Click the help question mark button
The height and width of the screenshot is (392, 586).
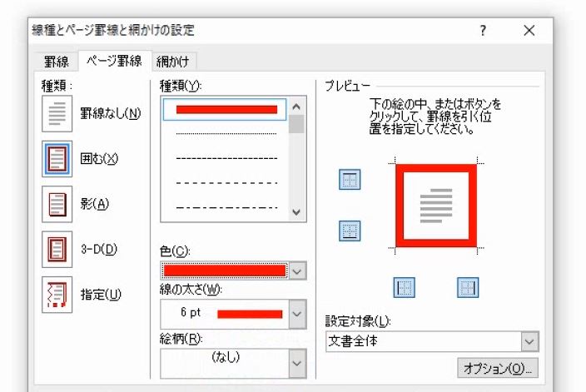[x=483, y=30]
